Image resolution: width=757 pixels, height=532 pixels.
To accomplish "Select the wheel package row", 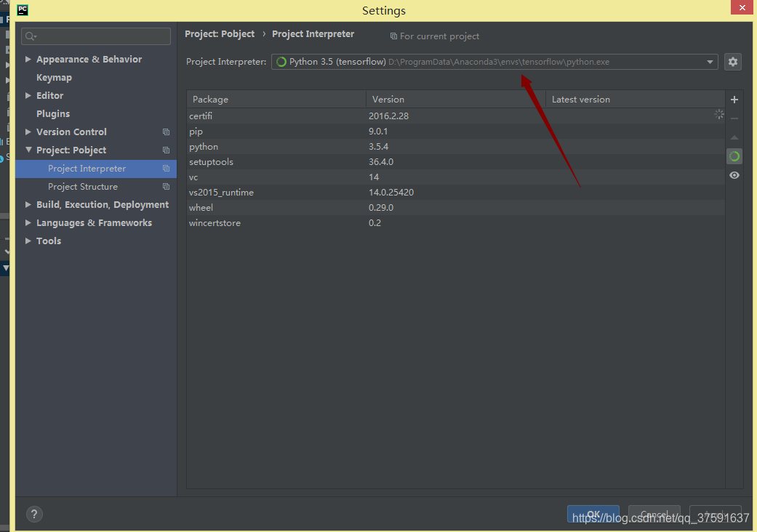I will click(456, 207).
